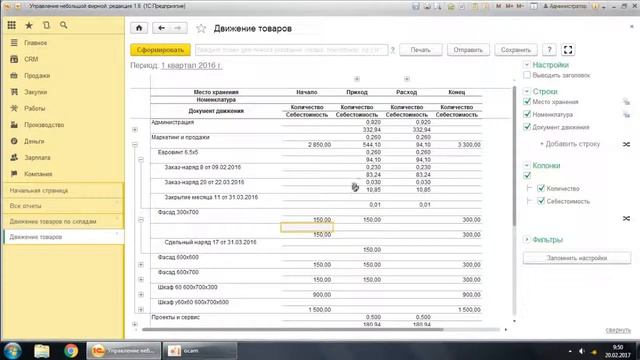The width and height of the screenshot is (640, 360).
Task: Expand Шкаф 60 600x700x300 row group
Action: [141, 294]
